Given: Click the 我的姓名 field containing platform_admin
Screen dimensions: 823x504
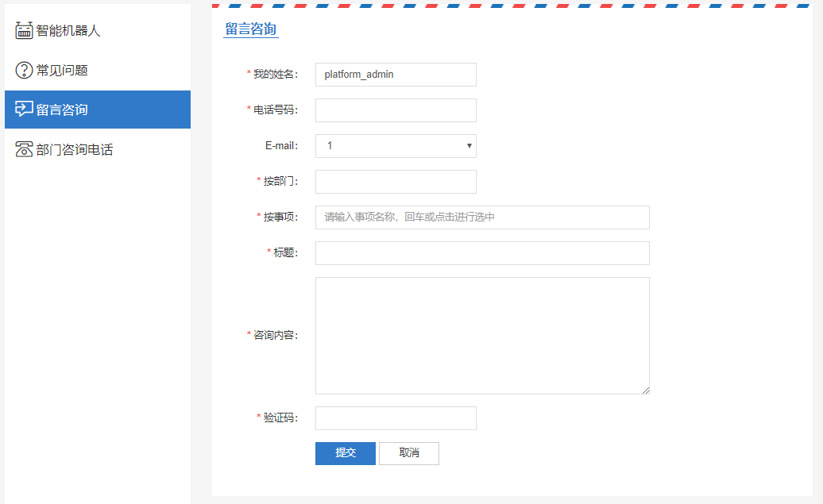Looking at the screenshot, I should tap(396, 75).
